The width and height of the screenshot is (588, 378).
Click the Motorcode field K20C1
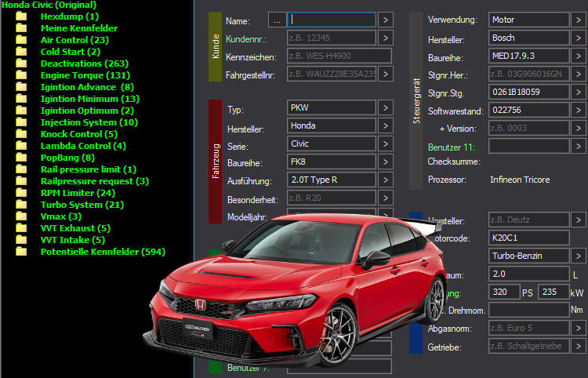(529, 238)
